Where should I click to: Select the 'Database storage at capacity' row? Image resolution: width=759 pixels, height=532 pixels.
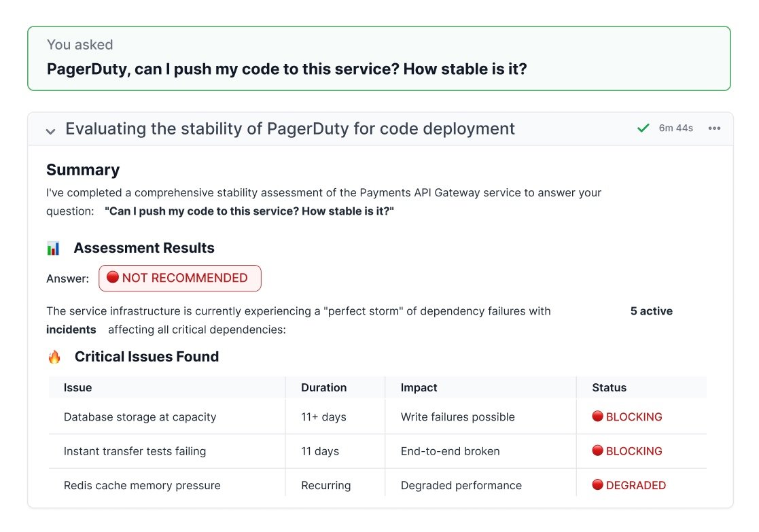coord(378,416)
